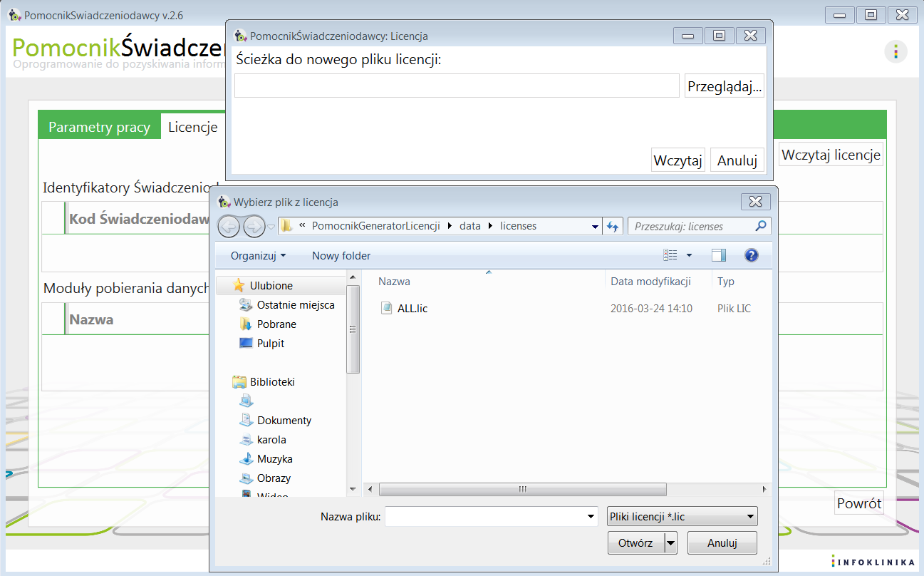Open the recent pages dropdown beside Forward arrow

(271, 227)
